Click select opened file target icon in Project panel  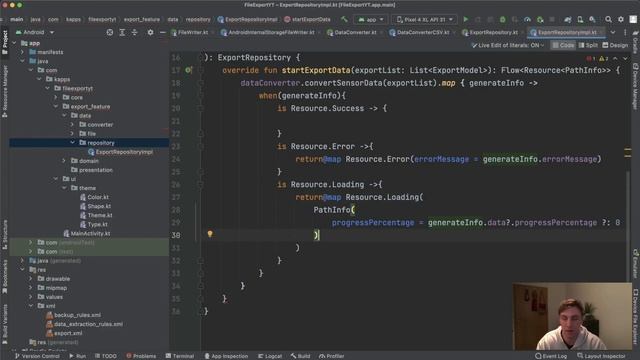click(110, 32)
